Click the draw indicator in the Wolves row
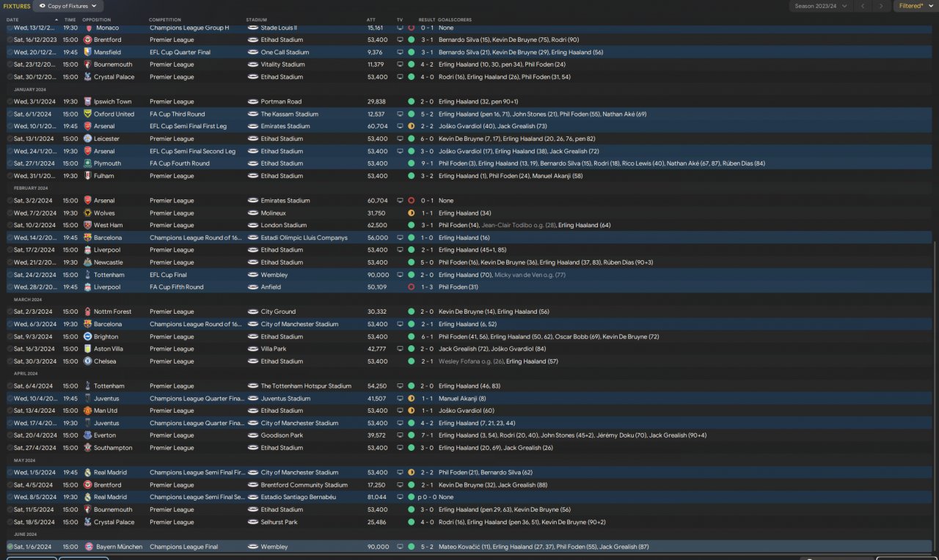939x560 pixels. coord(411,213)
